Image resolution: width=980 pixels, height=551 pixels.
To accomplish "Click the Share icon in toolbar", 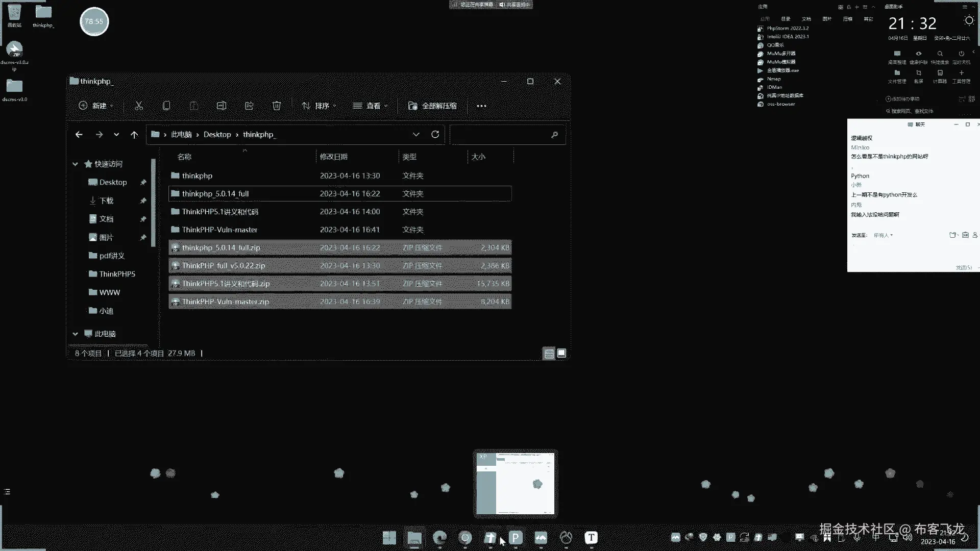I will coord(249,106).
